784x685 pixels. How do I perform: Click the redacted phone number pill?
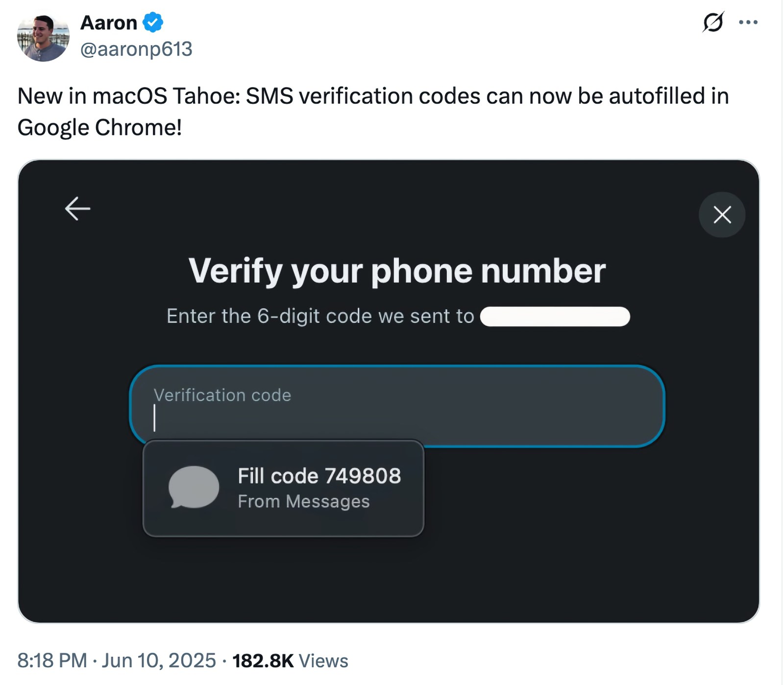pos(555,317)
